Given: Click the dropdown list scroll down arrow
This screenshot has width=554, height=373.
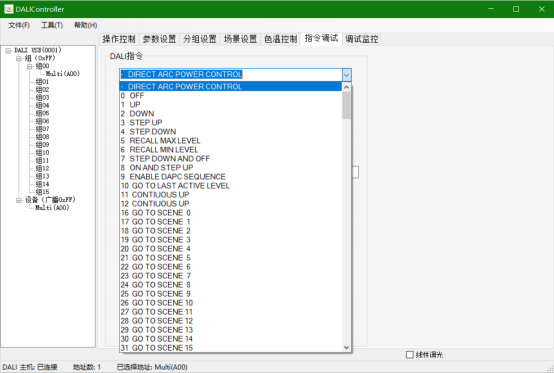Looking at the screenshot, I should (346, 348).
